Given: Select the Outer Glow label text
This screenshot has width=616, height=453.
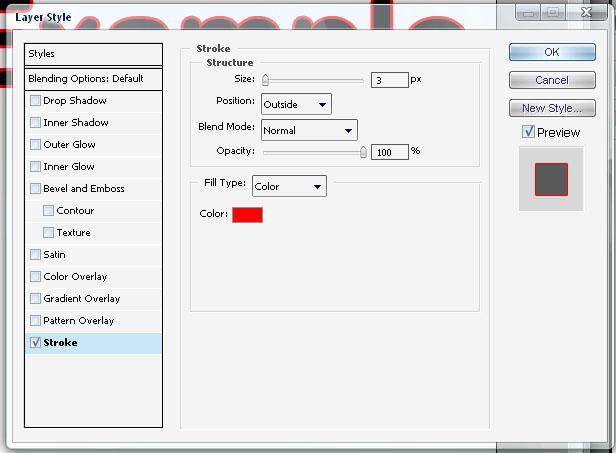Looking at the screenshot, I should [69, 145].
